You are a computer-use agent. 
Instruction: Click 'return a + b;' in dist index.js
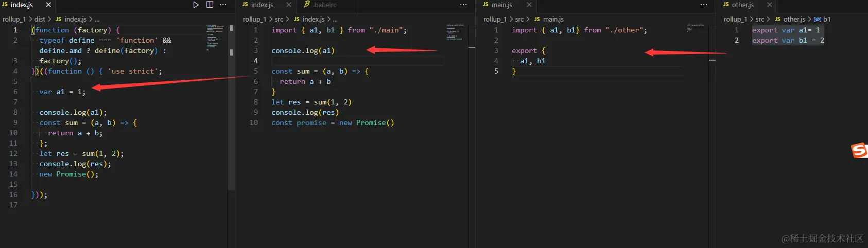(x=75, y=133)
